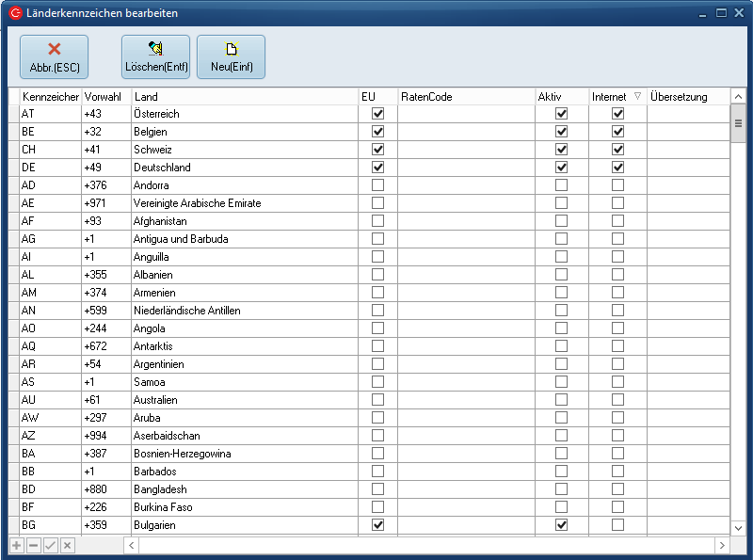Enable the Internet checkbox for Bulgarien
753x560 pixels.
(617, 525)
